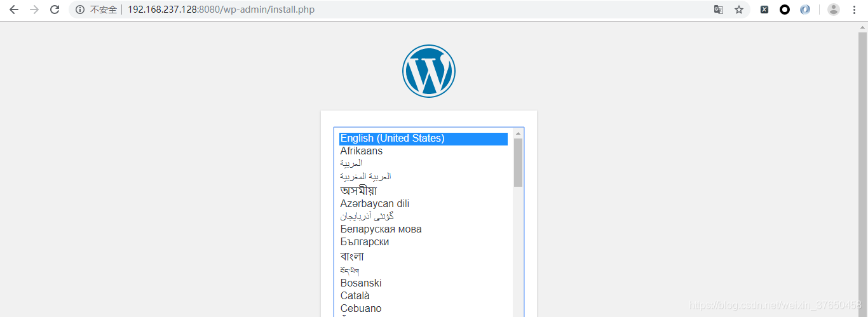Select the Tibetan language option
Viewport: 868px width, 317px height.
tap(423, 271)
